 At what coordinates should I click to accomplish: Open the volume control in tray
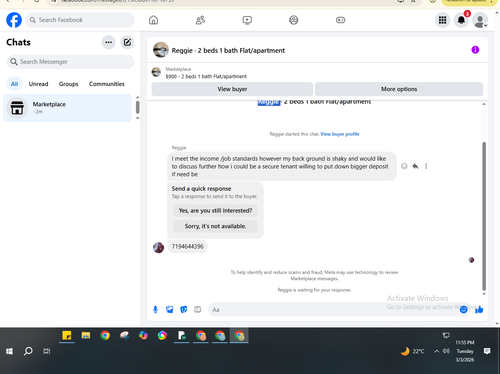(x=446, y=351)
